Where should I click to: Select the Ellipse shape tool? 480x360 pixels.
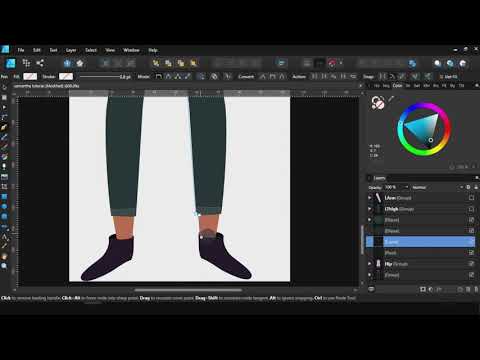[4, 206]
